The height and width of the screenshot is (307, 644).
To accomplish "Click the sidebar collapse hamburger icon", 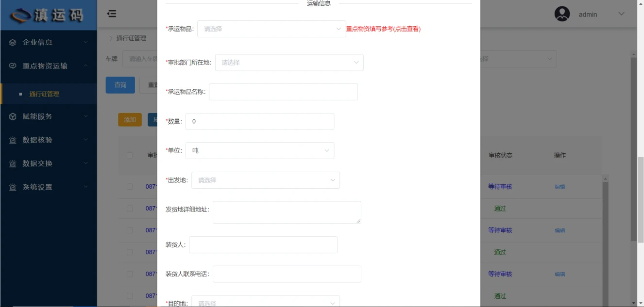I will click(112, 14).
